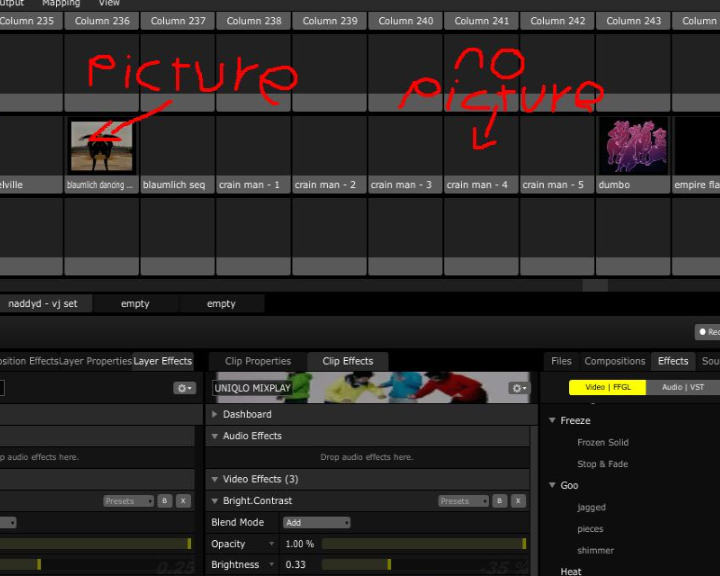720x576 pixels.
Task: Collapse the Freeze effects category
Action: click(552, 421)
